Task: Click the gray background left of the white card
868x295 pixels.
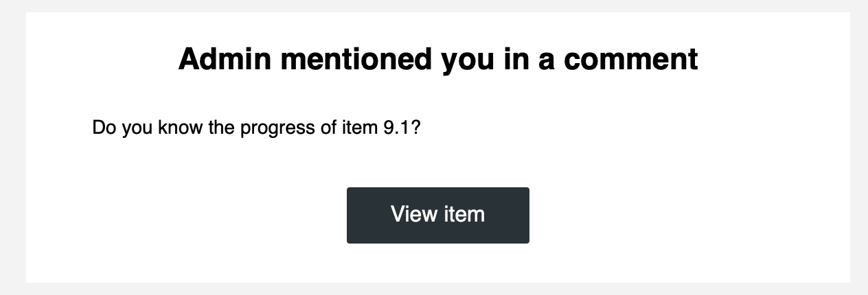Action: (12, 147)
